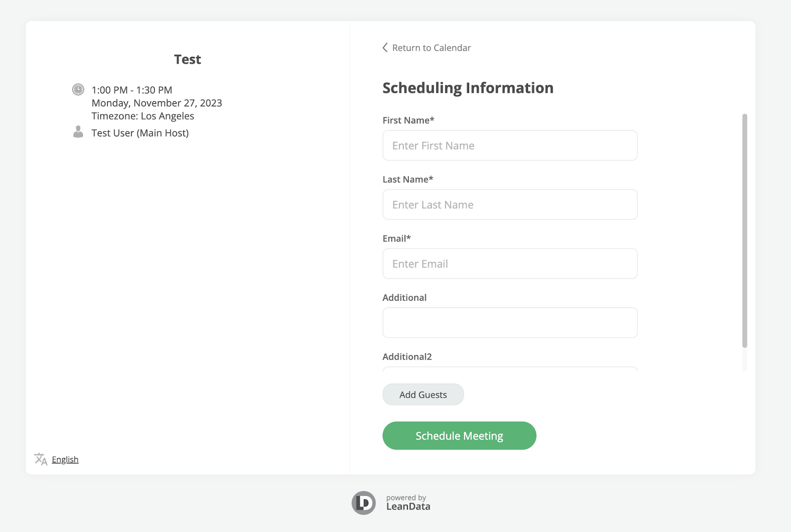Image resolution: width=791 pixels, height=532 pixels.
Task: Click the Timezone: Los Angeles text
Action: (143, 116)
